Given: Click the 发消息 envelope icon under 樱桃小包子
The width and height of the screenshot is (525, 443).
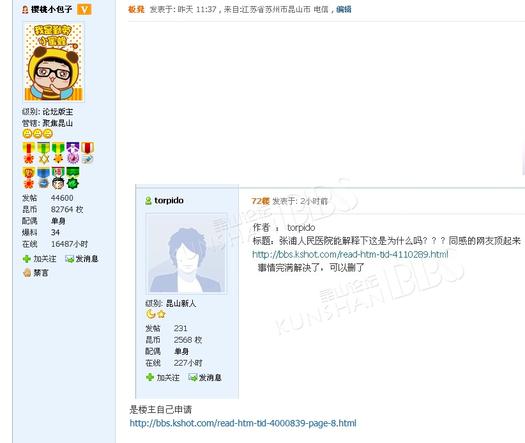Looking at the screenshot, I should [70, 259].
